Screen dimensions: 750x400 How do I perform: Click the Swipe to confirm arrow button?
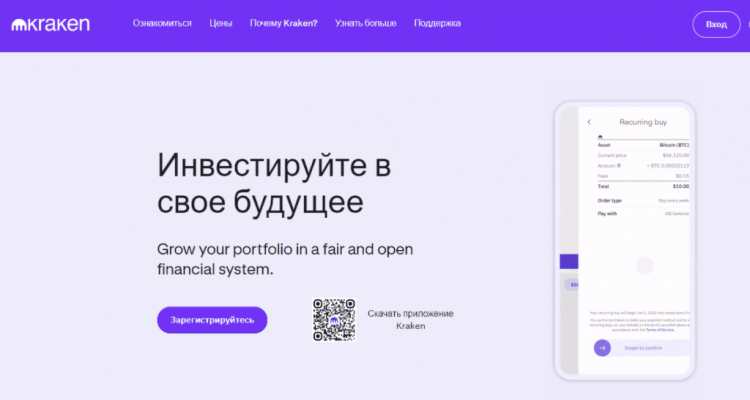(602, 348)
